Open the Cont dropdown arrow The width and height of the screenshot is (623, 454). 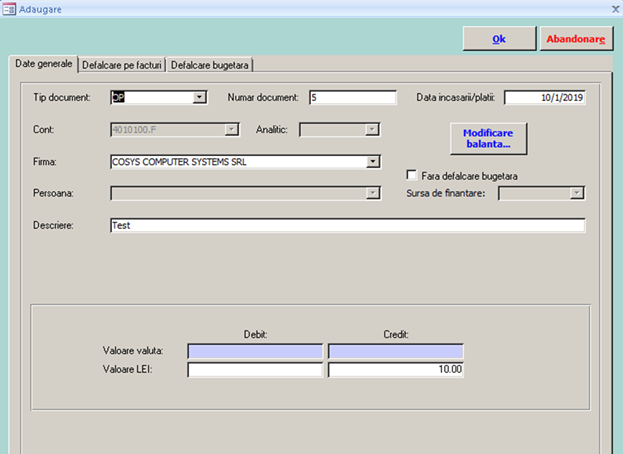(x=232, y=129)
